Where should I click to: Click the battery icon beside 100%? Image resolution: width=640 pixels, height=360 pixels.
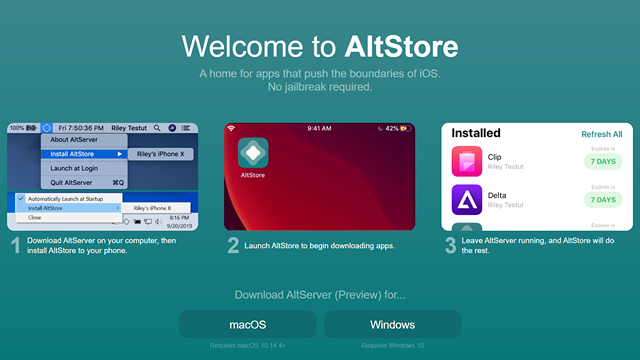click(31, 128)
